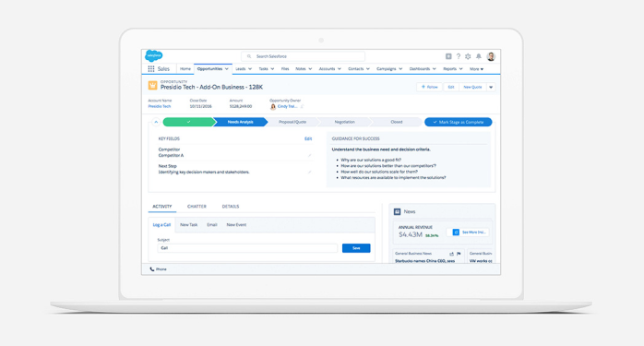Click the Follow button
This screenshot has width=644, height=346.
[x=430, y=87]
